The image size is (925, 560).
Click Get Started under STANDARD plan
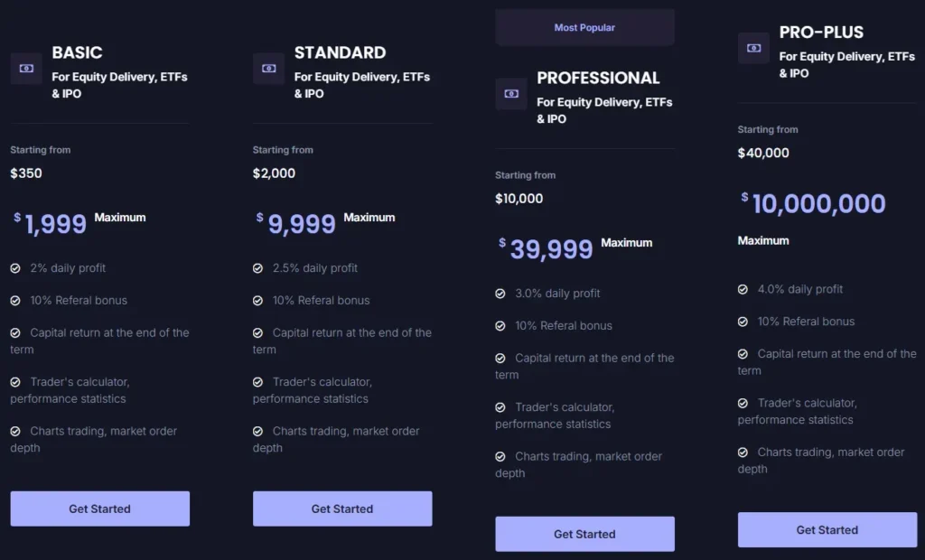click(x=341, y=509)
